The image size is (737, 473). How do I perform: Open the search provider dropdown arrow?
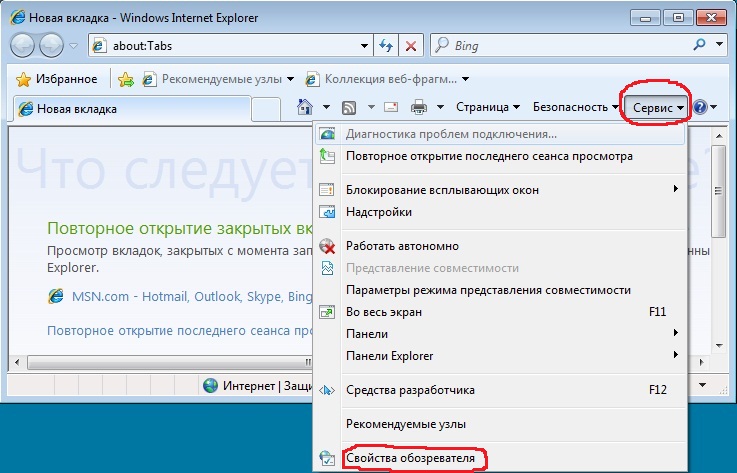click(x=719, y=45)
